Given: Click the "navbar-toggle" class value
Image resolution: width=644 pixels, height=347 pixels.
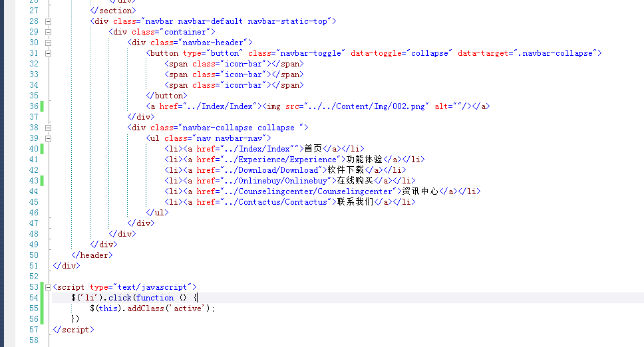Looking at the screenshot, I should pos(311,53).
